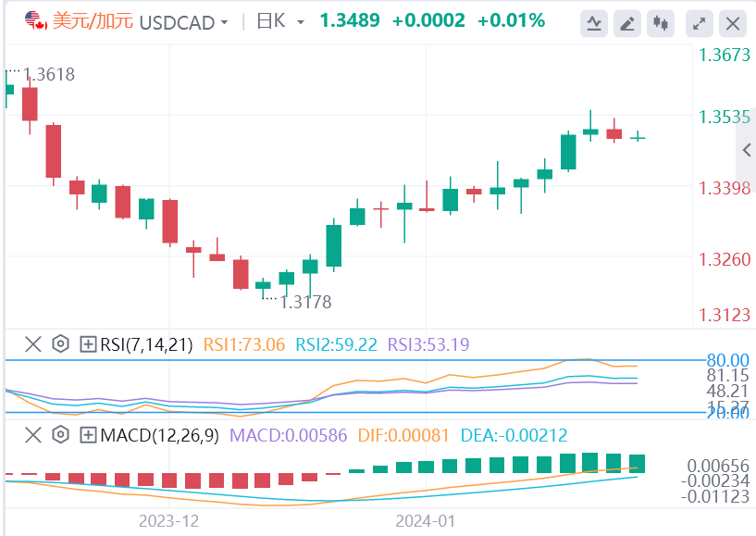Image resolution: width=756 pixels, height=536 pixels.
Task: Click the last green MACD histogram bar
Action: click(638, 463)
